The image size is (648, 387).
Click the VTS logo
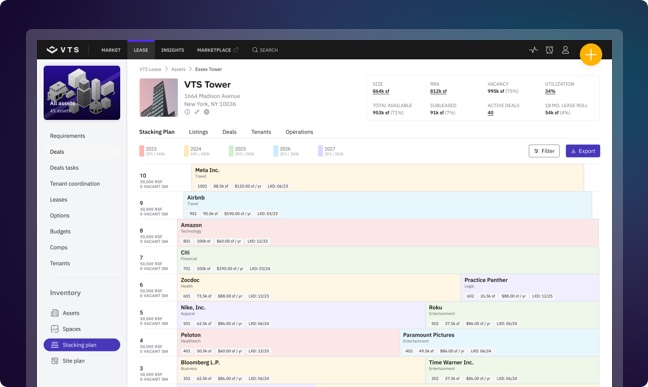(x=63, y=50)
